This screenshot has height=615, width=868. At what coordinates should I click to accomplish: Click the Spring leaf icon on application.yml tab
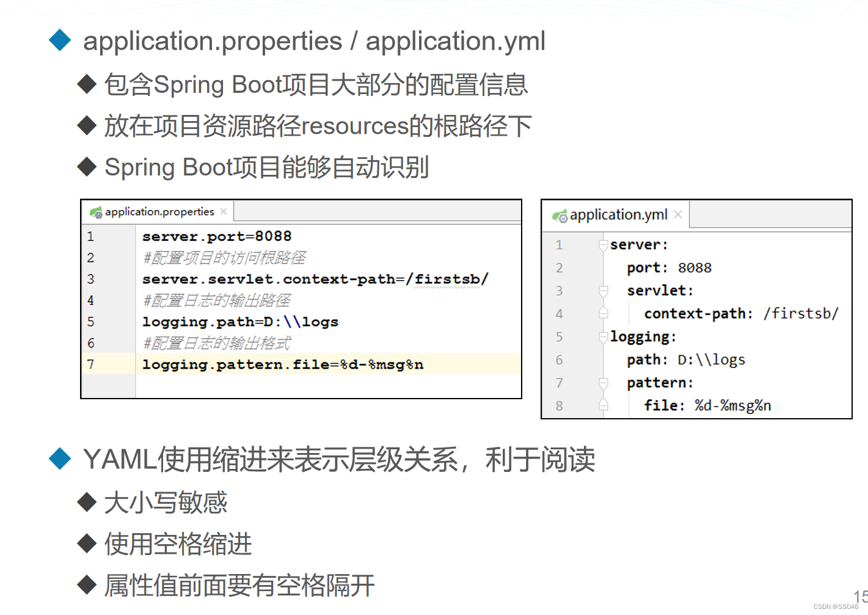click(x=560, y=216)
